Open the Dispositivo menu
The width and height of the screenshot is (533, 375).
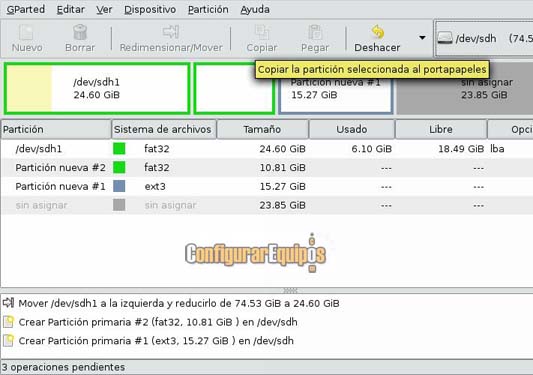coord(150,10)
